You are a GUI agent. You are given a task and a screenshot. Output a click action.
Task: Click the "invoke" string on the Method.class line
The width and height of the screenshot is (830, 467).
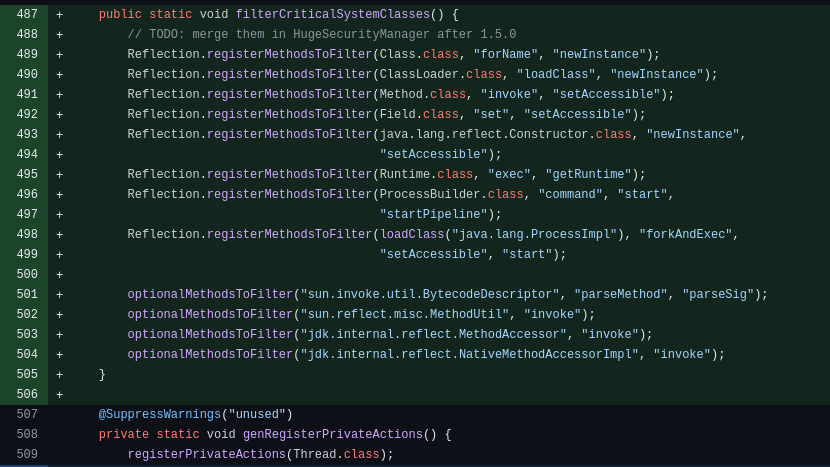coord(509,94)
